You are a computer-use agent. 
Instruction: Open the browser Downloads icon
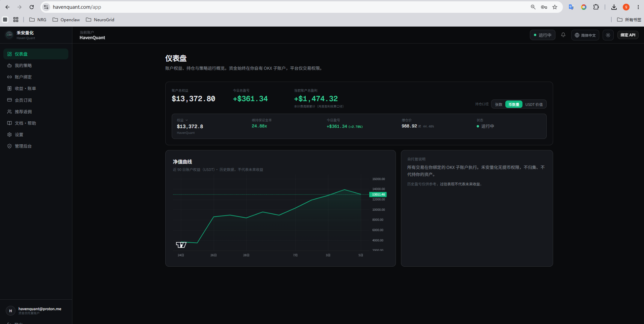[x=614, y=7]
